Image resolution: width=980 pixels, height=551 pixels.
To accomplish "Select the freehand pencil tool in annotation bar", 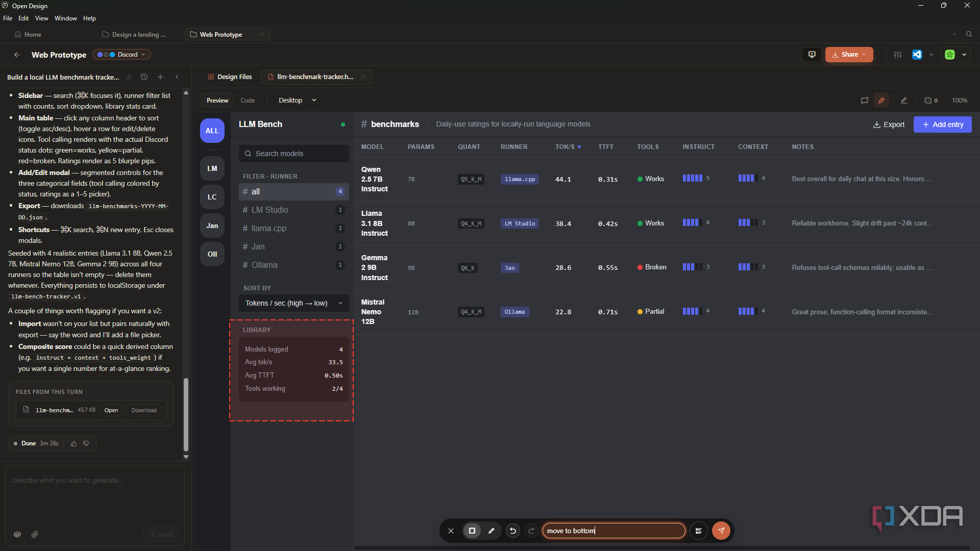I will pos(492,531).
